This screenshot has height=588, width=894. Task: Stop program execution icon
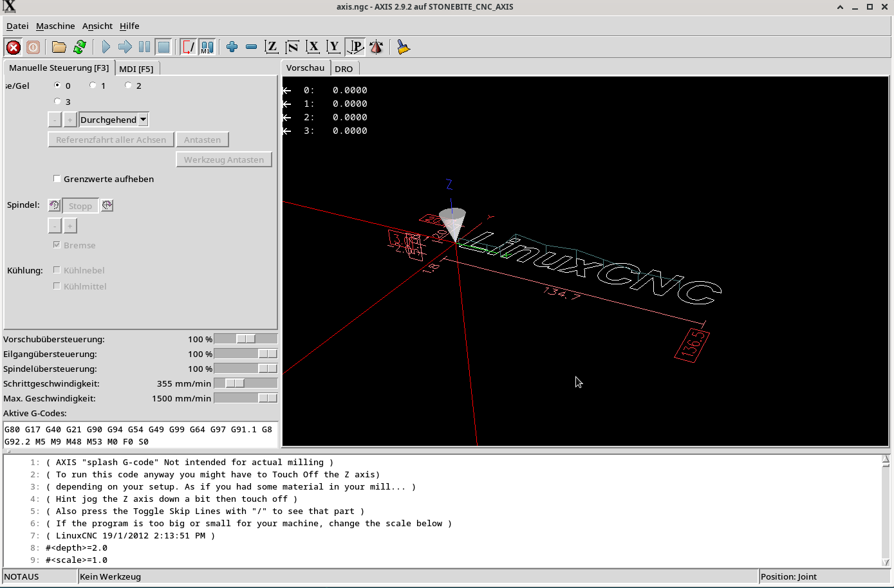[x=163, y=47]
